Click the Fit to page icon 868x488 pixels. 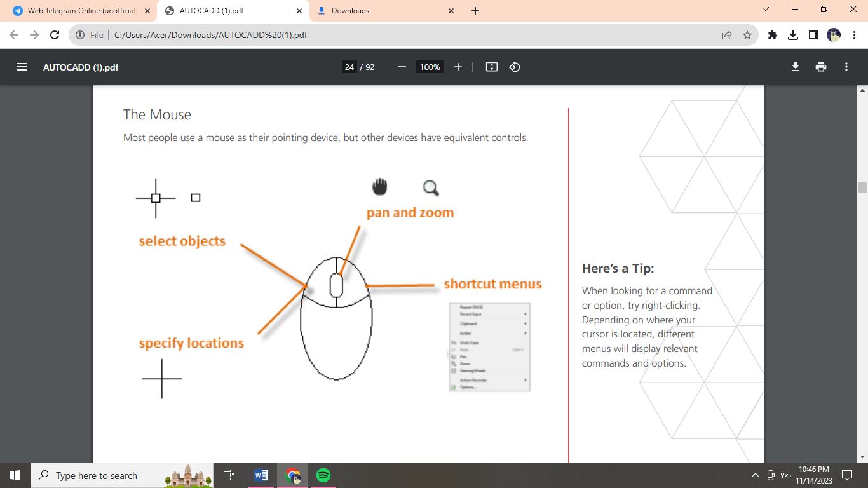pos(492,67)
